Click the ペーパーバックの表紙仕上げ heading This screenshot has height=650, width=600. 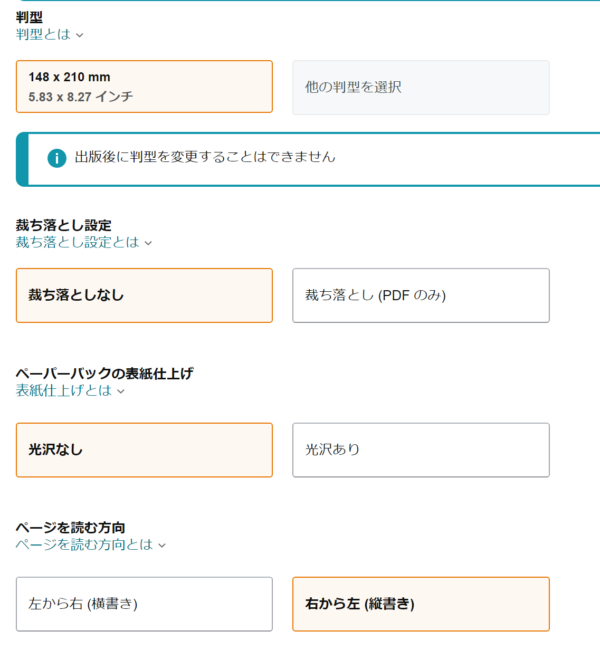point(104,373)
